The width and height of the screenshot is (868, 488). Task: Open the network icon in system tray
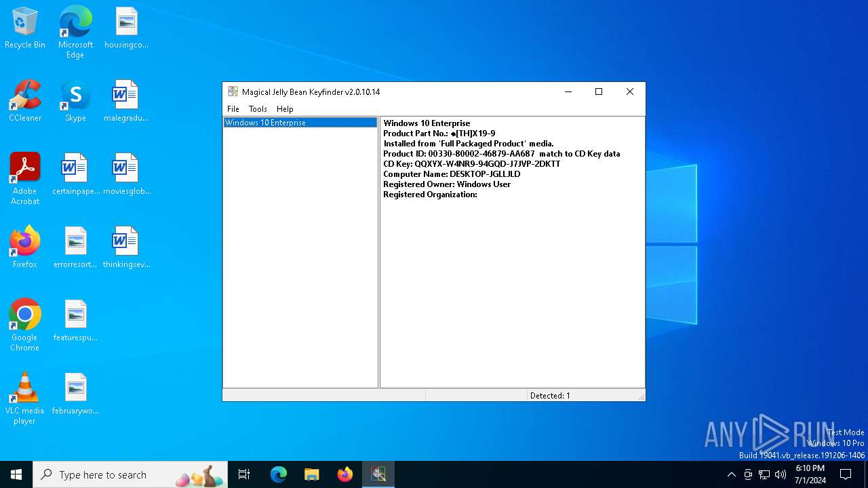point(764,474)
